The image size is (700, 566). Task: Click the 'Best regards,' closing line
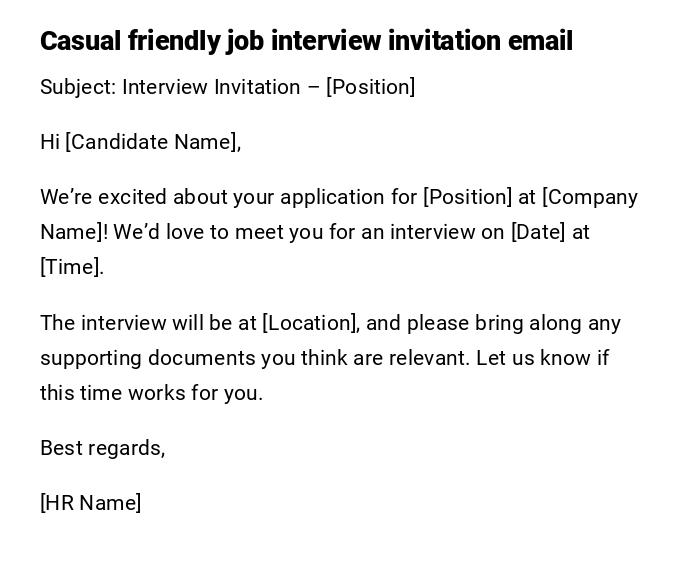click(102, 448)
